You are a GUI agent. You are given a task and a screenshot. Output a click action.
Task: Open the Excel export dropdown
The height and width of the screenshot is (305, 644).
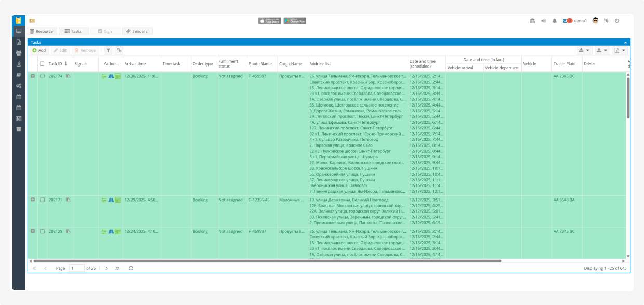coord(620,50)
